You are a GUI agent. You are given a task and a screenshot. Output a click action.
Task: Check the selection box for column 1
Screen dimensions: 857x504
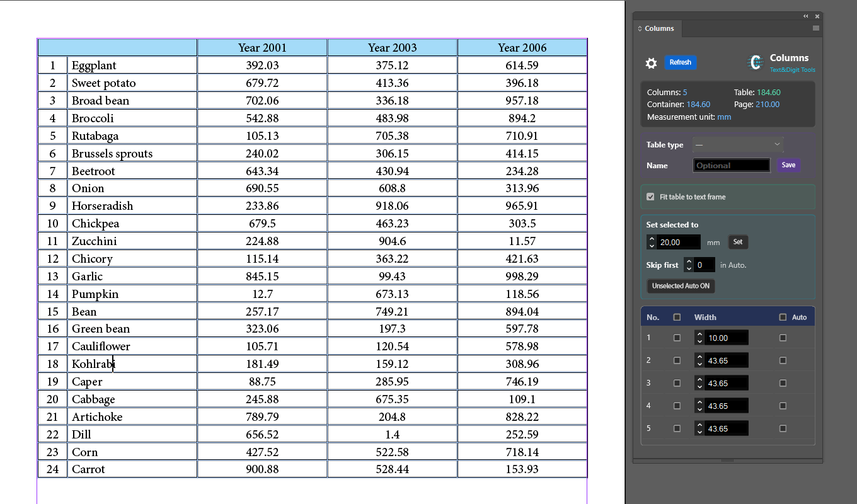point(677,338)
